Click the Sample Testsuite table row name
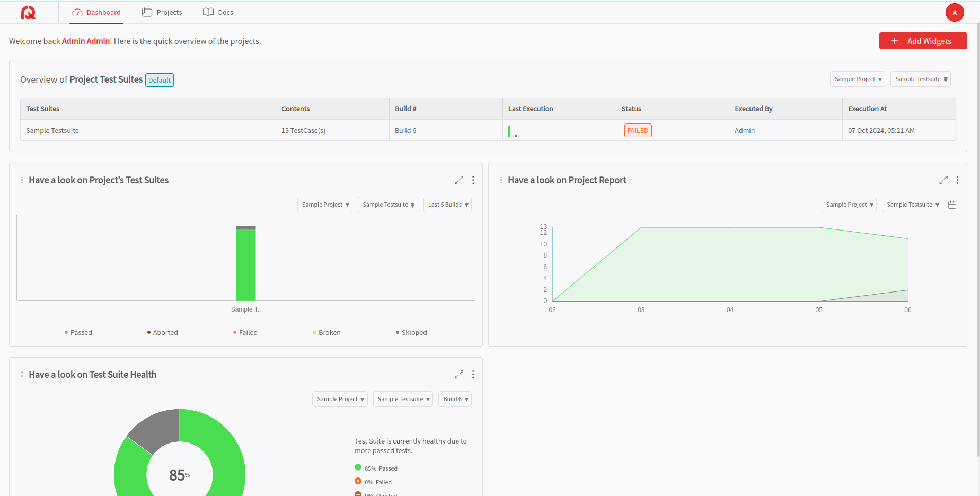The image size is (980, 496). point(52,130)
